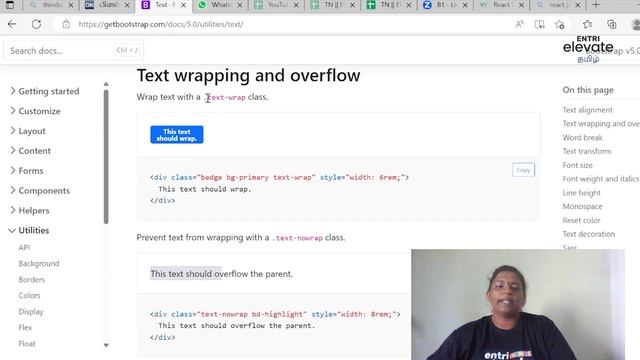Jump to Font size section

point(578,165)
